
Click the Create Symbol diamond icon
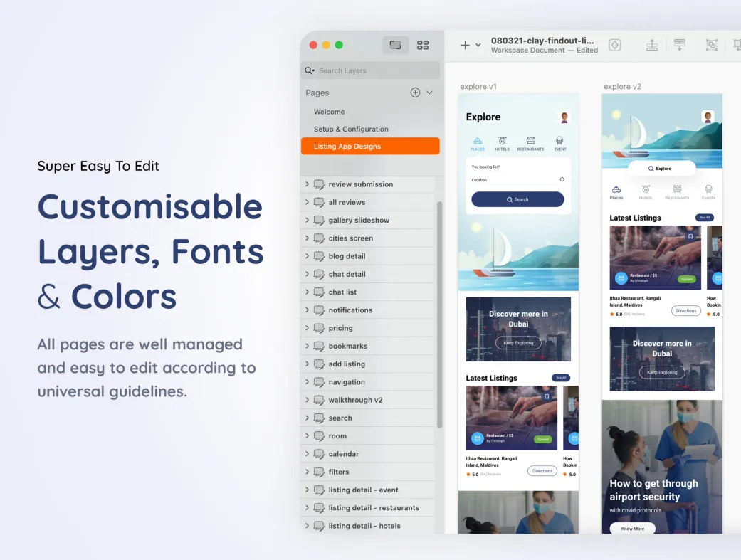pos(615,45)
